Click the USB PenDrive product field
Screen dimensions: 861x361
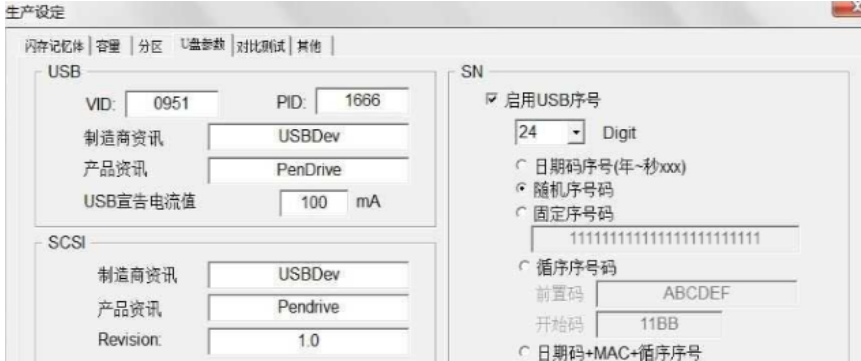click(x=308, y=170)
